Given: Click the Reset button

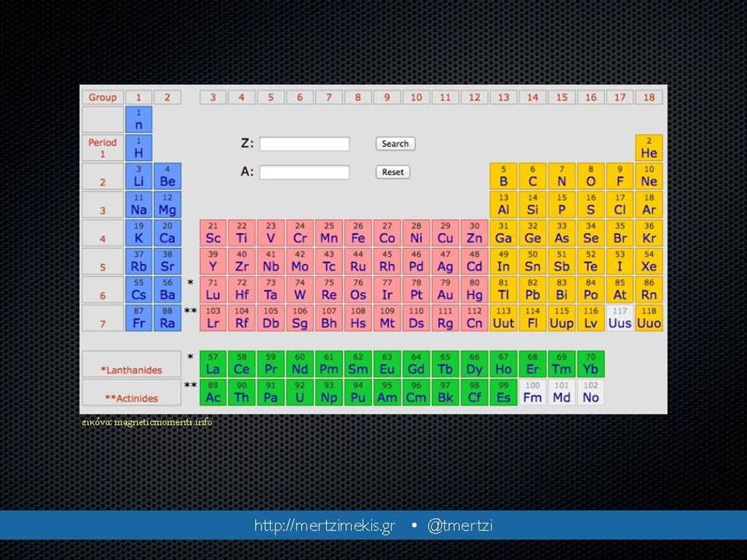Looking at the screenshot, I should (x=392, y=172).
